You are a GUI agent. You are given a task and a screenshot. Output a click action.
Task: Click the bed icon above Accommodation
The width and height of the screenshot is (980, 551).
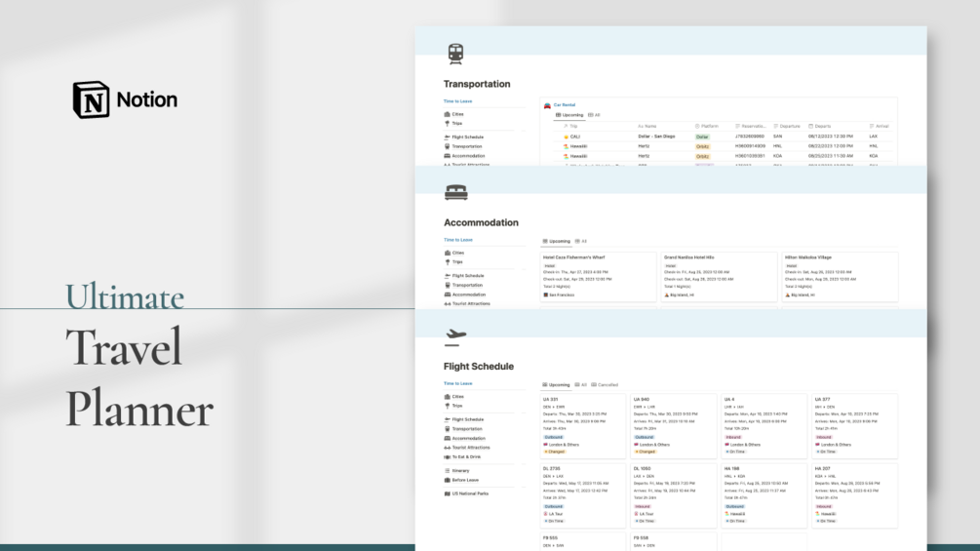pos(455,192)
